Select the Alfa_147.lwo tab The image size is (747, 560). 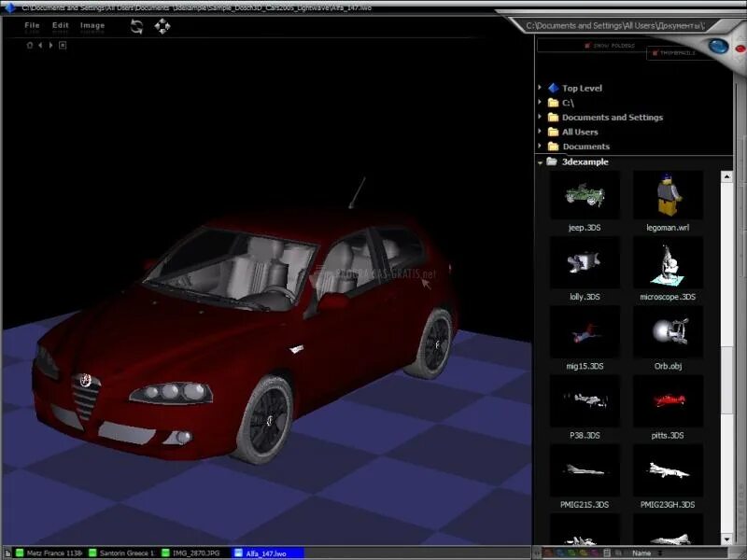[267, 553]
